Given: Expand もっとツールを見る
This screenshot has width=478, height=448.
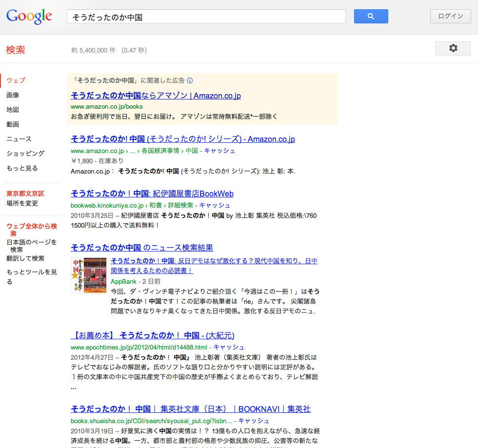Looking at the screenshot, I should 32,277.
